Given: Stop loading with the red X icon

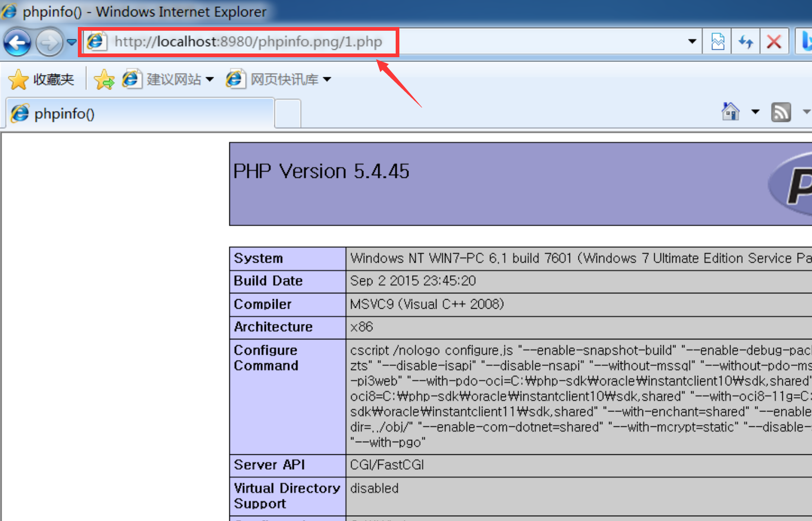Looking at the screenshot, I should click(774, 42).
